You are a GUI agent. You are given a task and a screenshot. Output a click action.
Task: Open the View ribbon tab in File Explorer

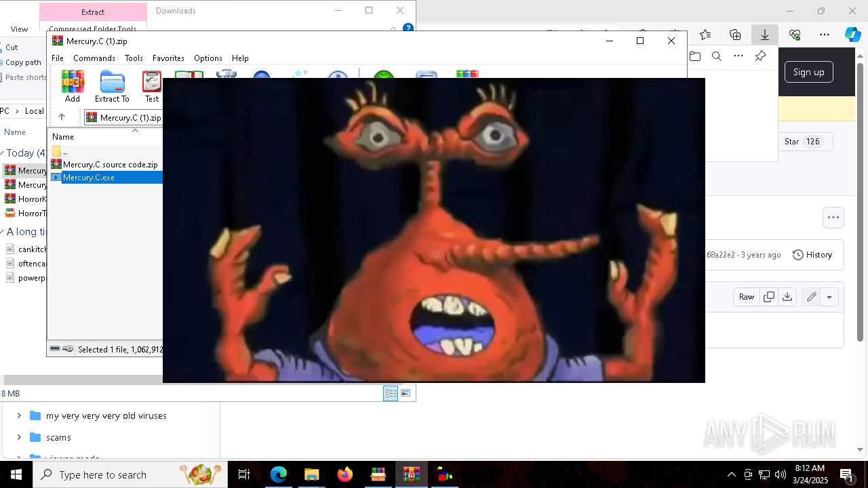[19, 29]
